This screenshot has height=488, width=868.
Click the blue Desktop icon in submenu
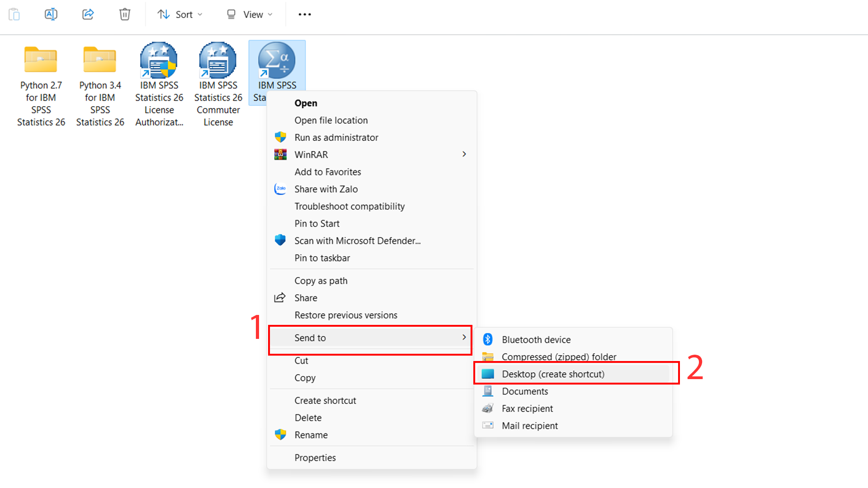488,374
